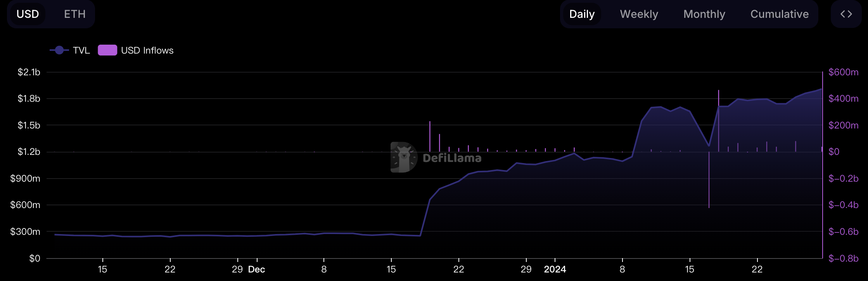Click the $-0.4b right axis label
The height and width of the screenshot is (281, 868).
(x=843, y=205)
